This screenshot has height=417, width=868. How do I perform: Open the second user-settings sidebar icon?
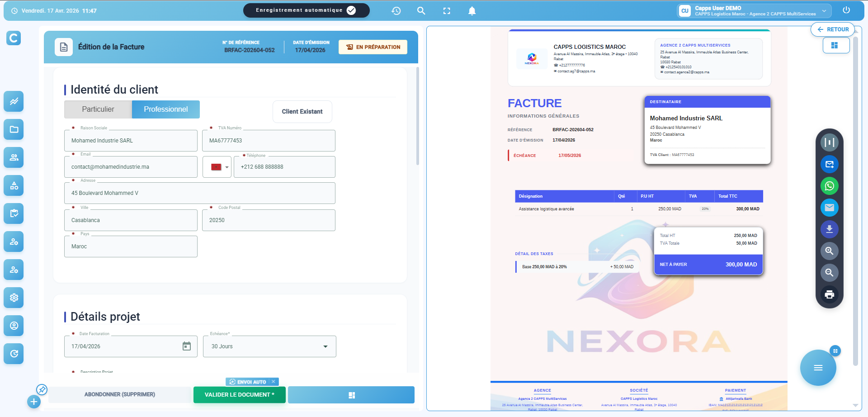14,270
